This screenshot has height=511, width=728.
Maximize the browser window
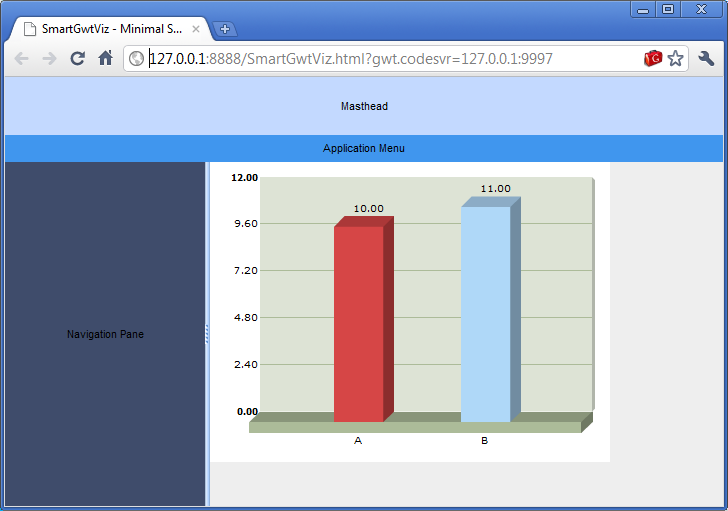point(668,9)
